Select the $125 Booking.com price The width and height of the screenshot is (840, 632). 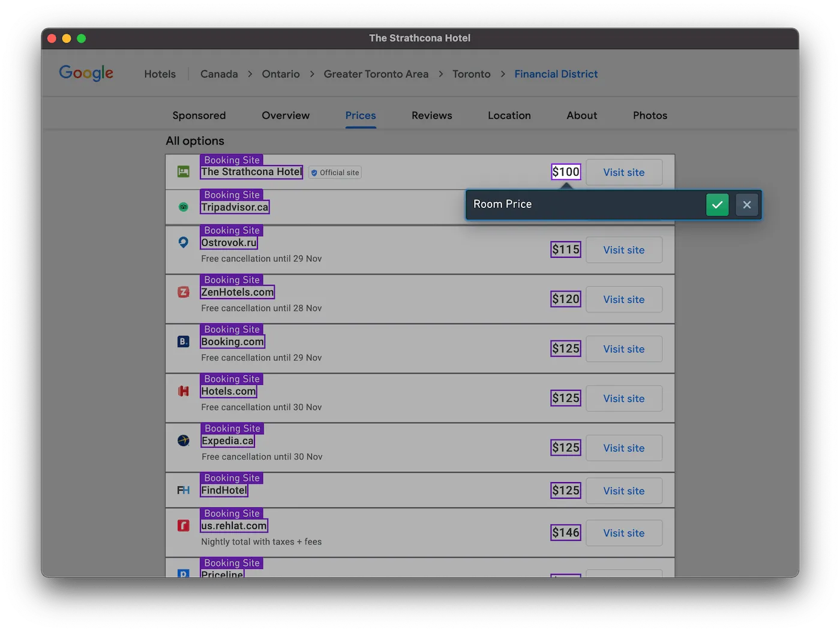tap(566, 348)
